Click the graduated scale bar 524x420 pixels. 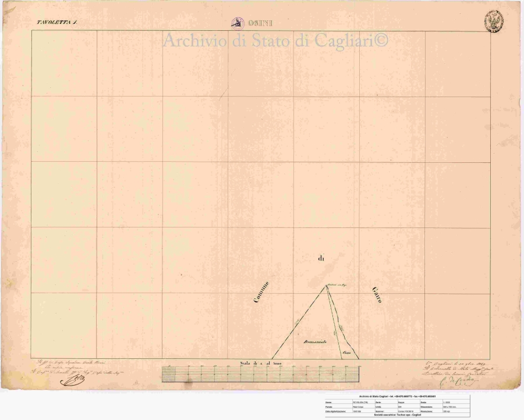pyautogui.click(x=261, y=374)
